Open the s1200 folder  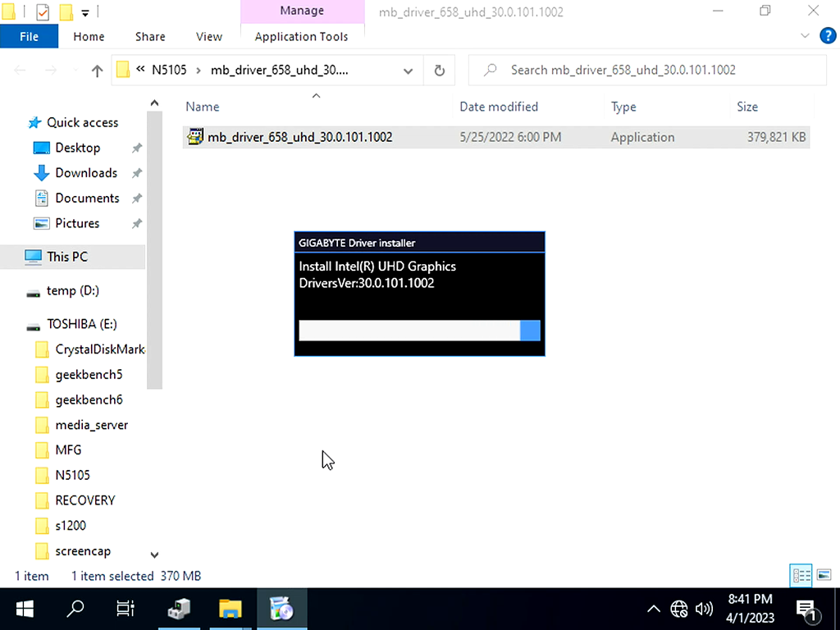pos(71,526)
